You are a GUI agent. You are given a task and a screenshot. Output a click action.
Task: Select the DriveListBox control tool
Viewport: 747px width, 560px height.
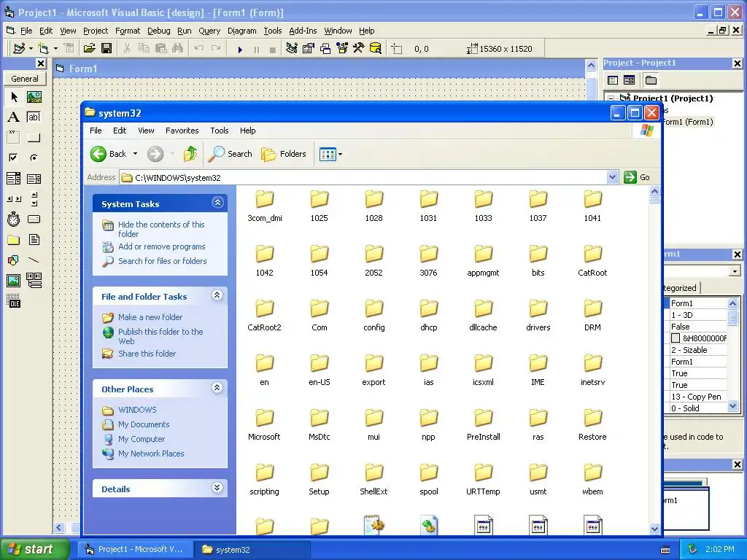click(34, 219)
